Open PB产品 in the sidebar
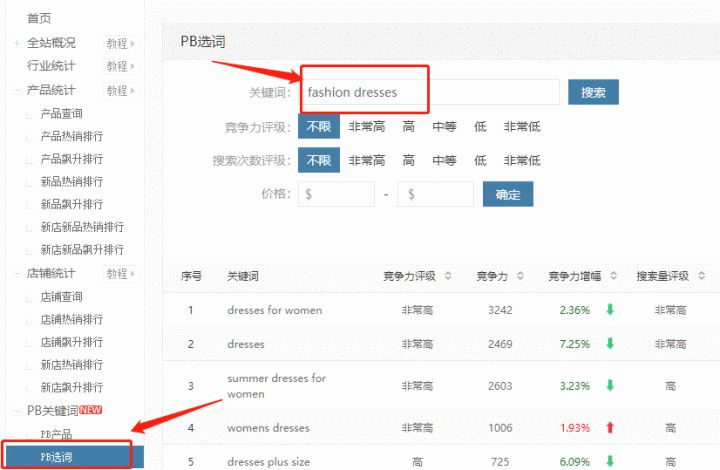The width and height of the screenshot is (720, 470). [56, 434]
